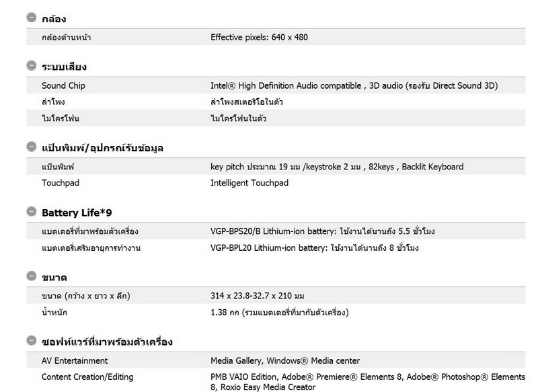Image resolution: width=538 pixels, height=392 pixels.
Task: Collapse the ระบบเสียง section icon
Action: (32, 66)
